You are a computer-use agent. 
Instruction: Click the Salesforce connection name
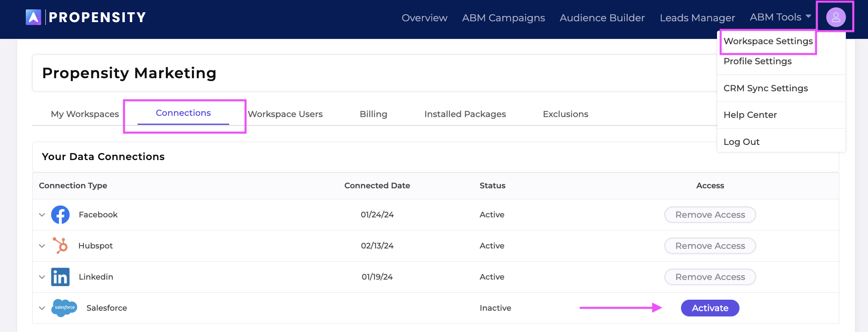coord(107,308)
